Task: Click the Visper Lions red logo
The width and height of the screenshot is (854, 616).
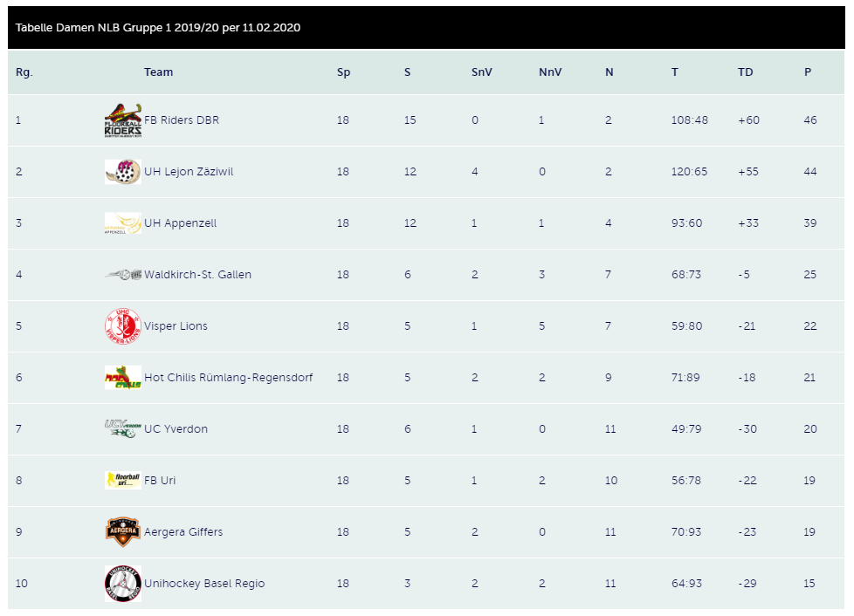Action: pos(123,326)
